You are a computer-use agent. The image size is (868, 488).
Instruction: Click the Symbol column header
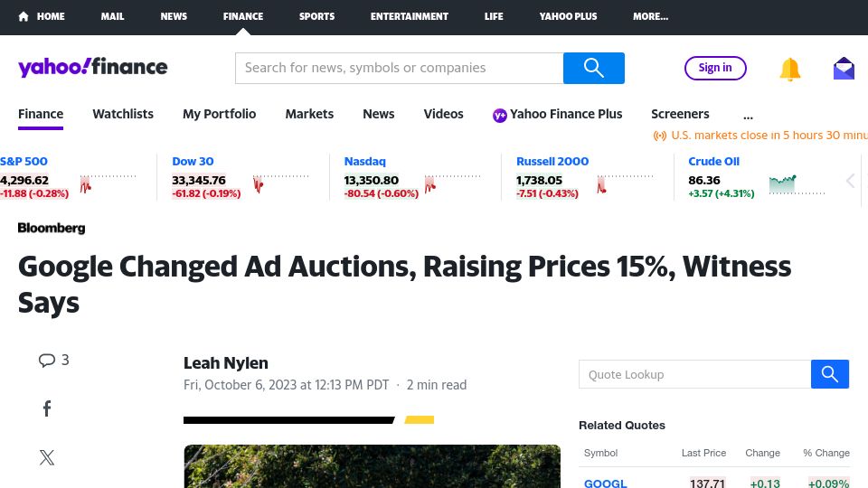[x=600, y=453]
